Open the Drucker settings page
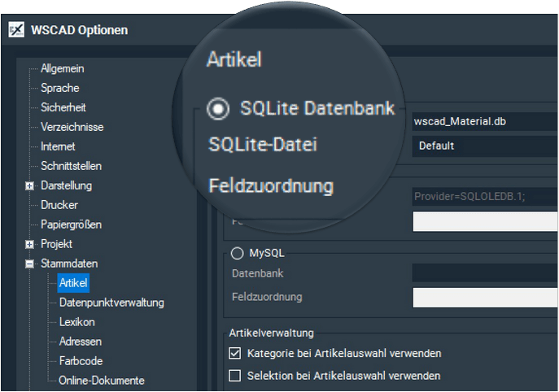The image size is (559, 392). click(x=59, y=206)
